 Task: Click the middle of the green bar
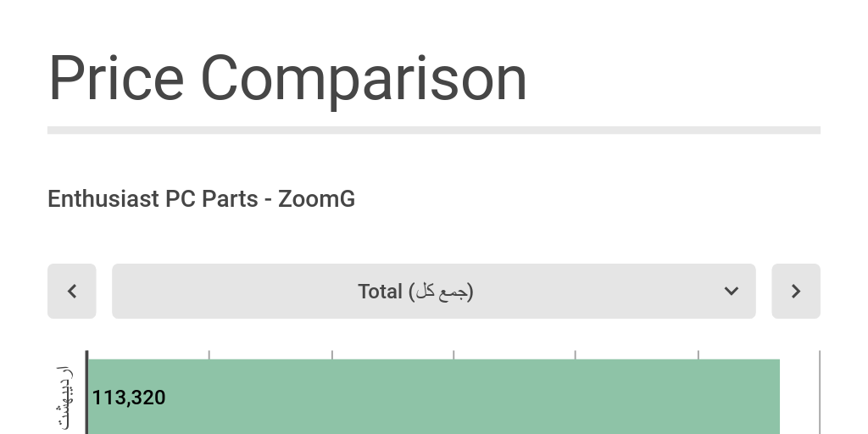433,397
